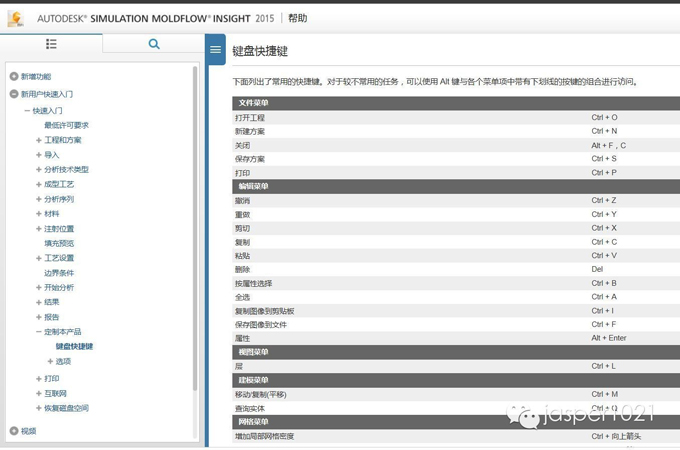Viewport: 680px width, 450px height.
Task: Expand the 分析技术类型 node
Action: [39, 170]
